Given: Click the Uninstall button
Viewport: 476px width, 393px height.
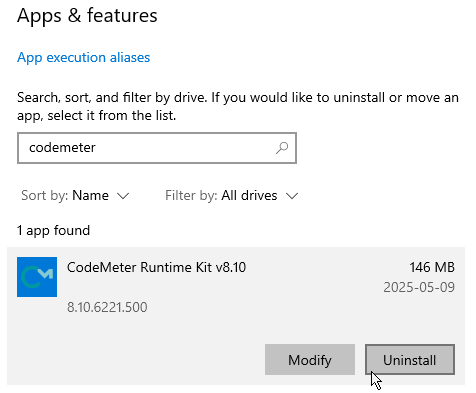Looking at the screenshot, I should [410, 360].
